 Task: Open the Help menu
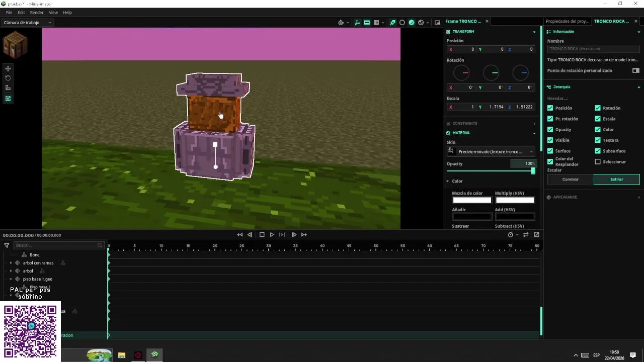click(67, 13)
